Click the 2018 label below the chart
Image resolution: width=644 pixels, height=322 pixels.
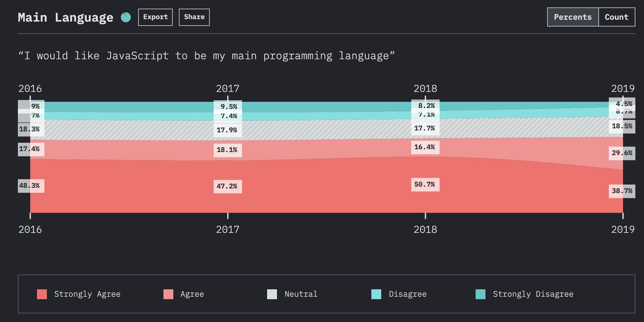425,230
